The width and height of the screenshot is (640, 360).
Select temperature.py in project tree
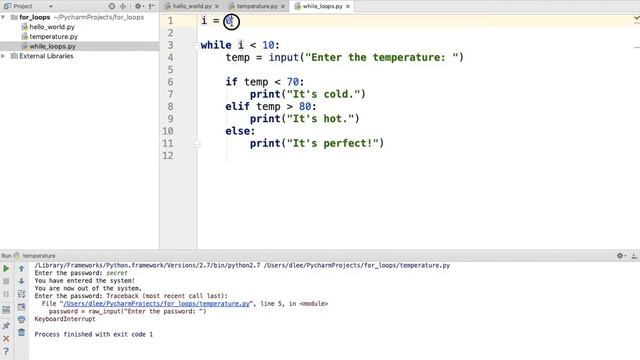53,37
